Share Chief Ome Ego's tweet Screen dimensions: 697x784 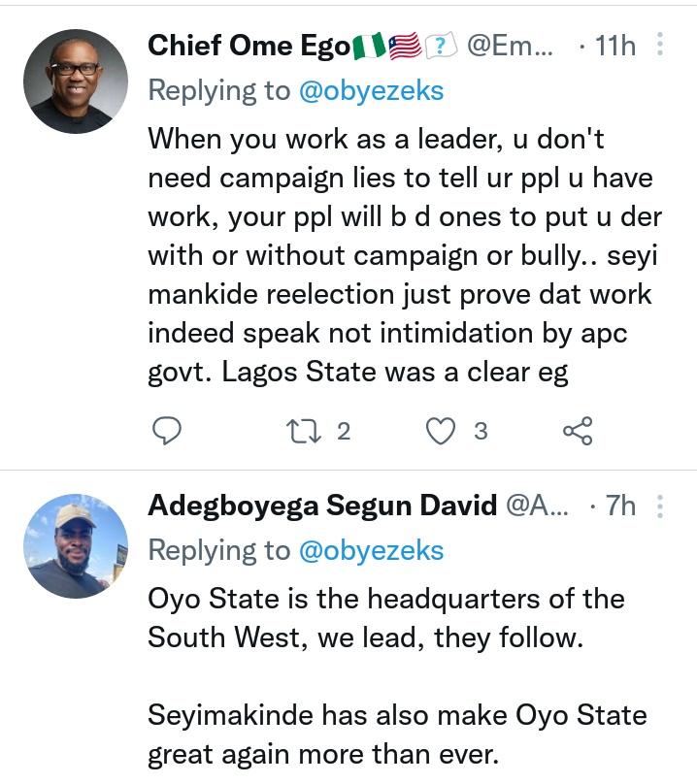[x=578, y=431]
